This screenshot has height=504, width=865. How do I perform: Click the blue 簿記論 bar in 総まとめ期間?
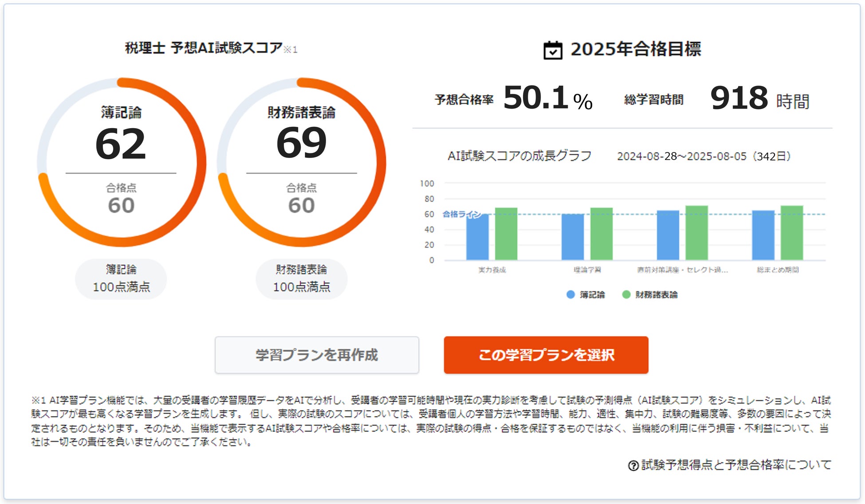[x=763, y=235]
